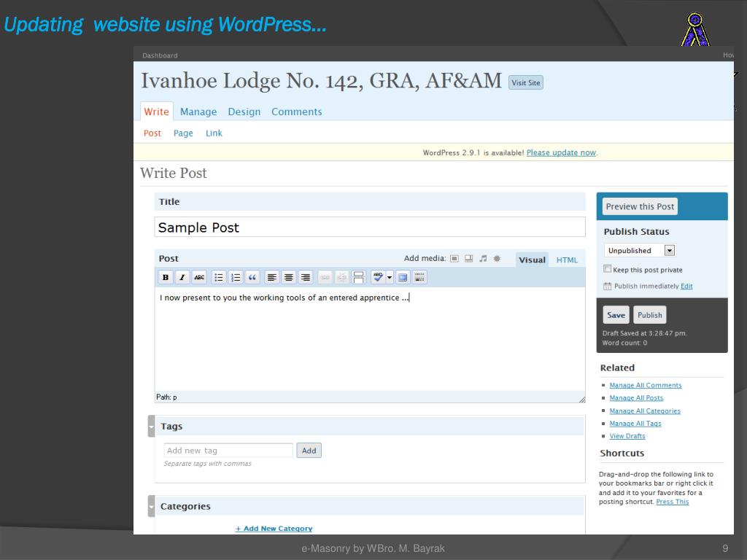Viewport: 747px width, 560px height.
Task: Open the Write tab
Action: 156,112
